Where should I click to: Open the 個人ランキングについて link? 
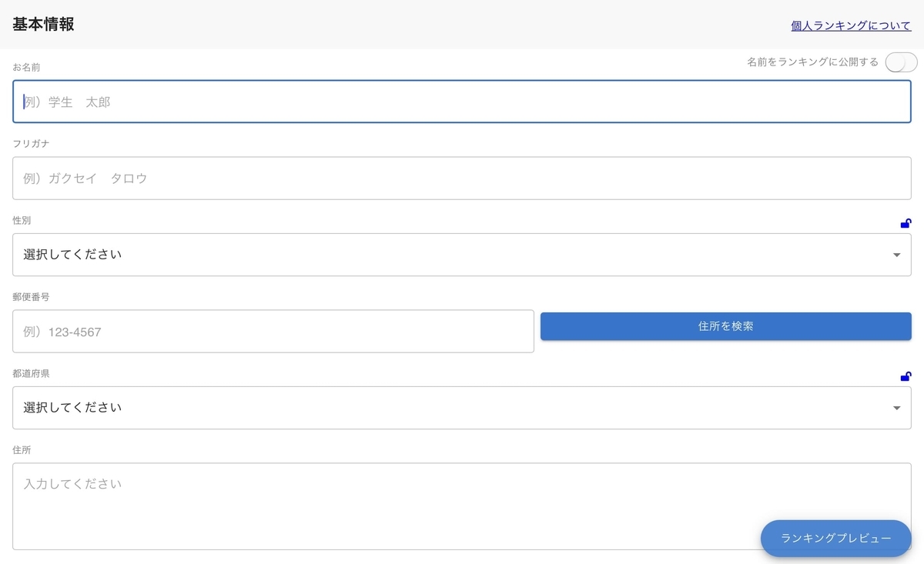tap(851, 25)
